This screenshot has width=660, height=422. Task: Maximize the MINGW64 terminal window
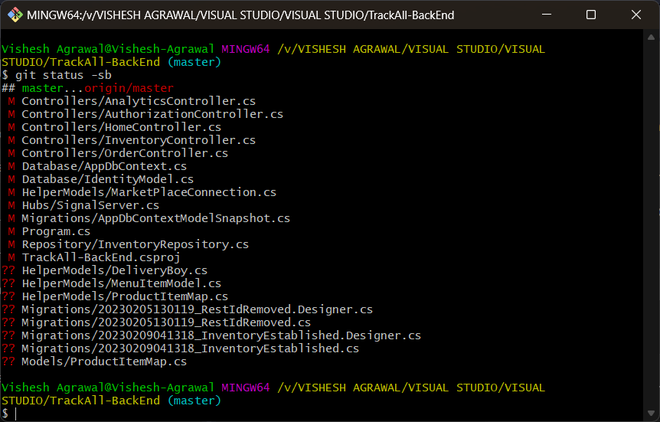(591, 15)
